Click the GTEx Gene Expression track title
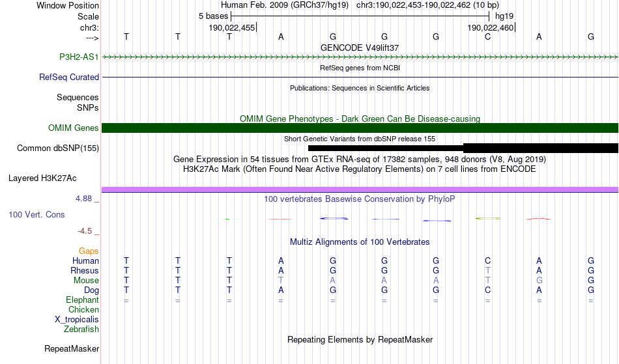The height and width of the screenshot is (364, 619). (x=360, y=160)
